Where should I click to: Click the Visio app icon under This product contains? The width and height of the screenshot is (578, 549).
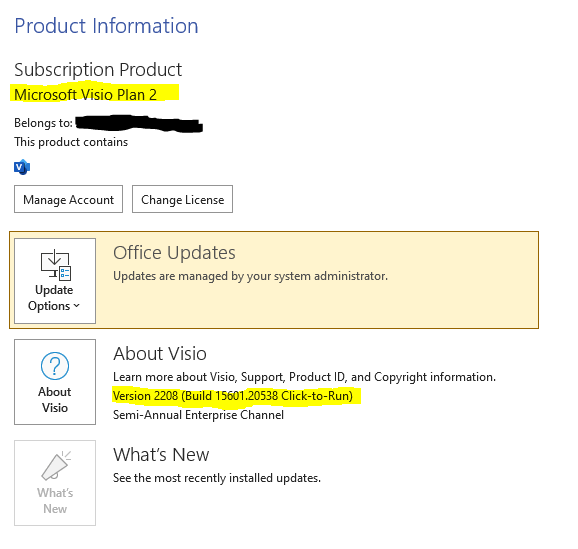[22, 167]
